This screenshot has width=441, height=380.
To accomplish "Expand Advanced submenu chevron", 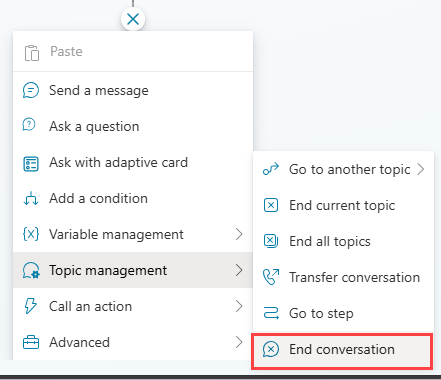I will pyautogui.click(x=239, y=342).
